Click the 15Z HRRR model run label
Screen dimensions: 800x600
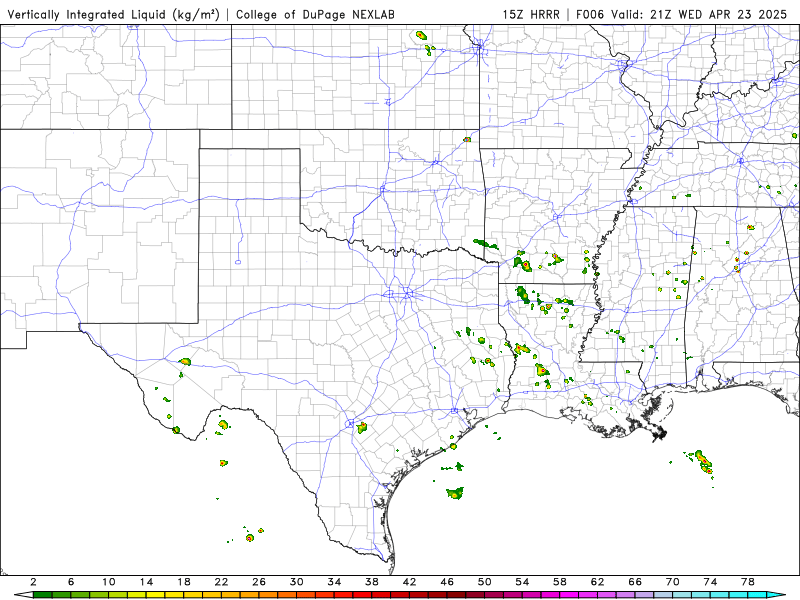click(x=531, y=15)
